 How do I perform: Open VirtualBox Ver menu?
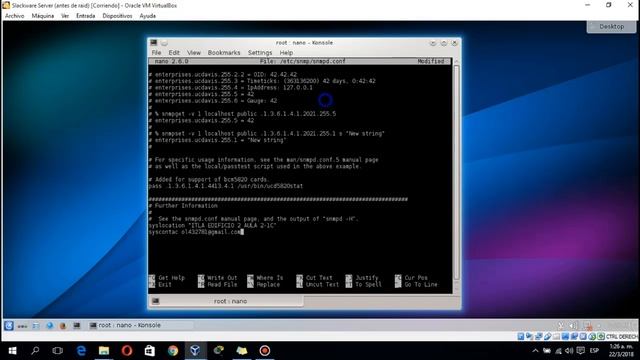[65, 16]
